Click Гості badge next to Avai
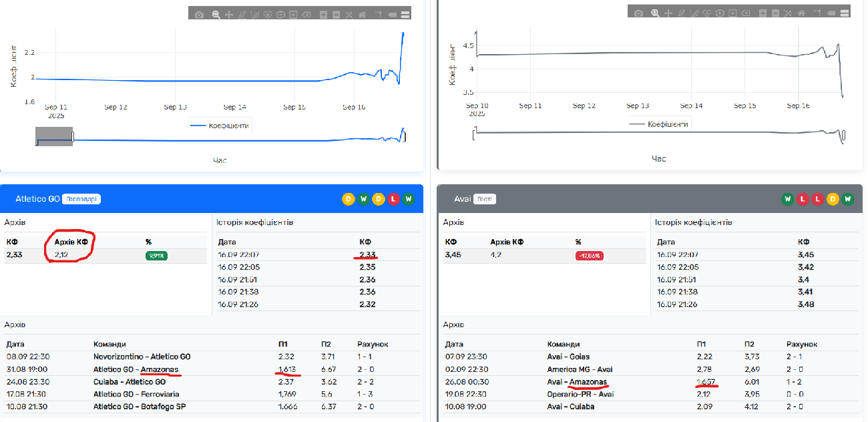Viewport: 868px width, 422px height. point(485,199)
